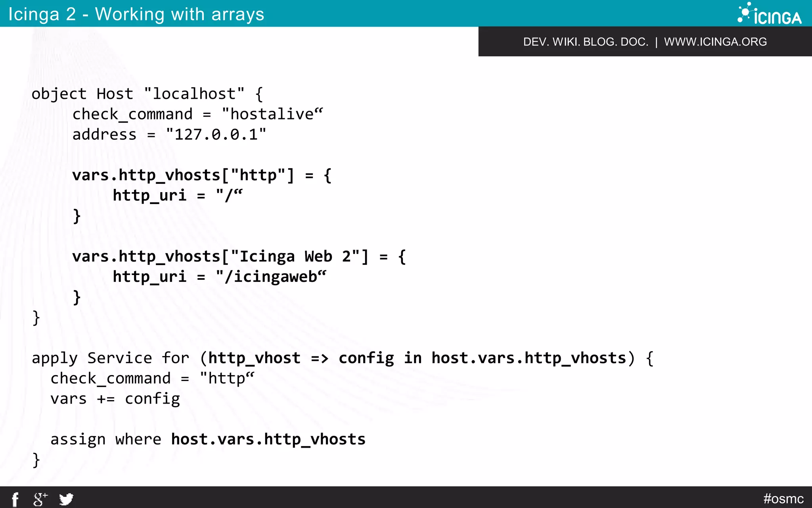Click the line 'object Host "localhost" {'
The height and width of the screenshot is (508, 812).
(147, 94)
